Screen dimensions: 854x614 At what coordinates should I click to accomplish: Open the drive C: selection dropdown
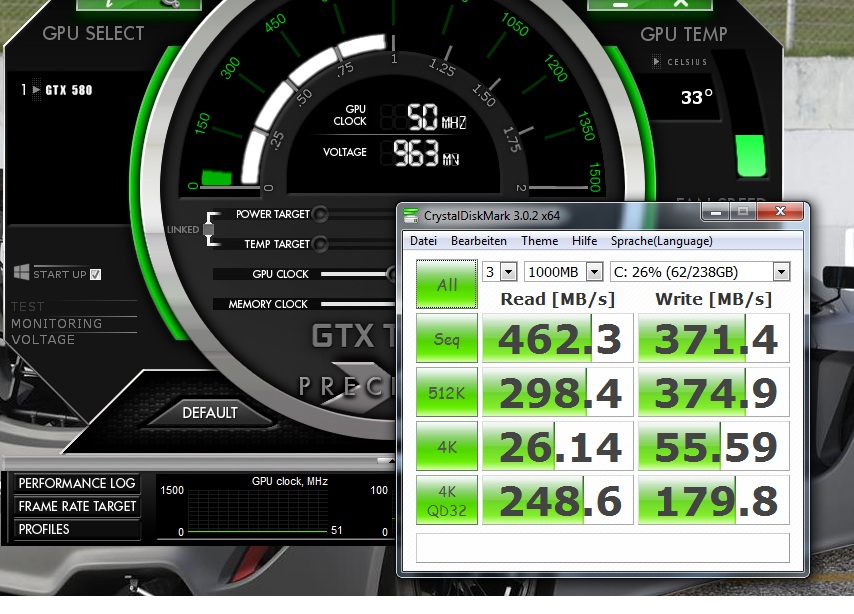coord(781,271)
